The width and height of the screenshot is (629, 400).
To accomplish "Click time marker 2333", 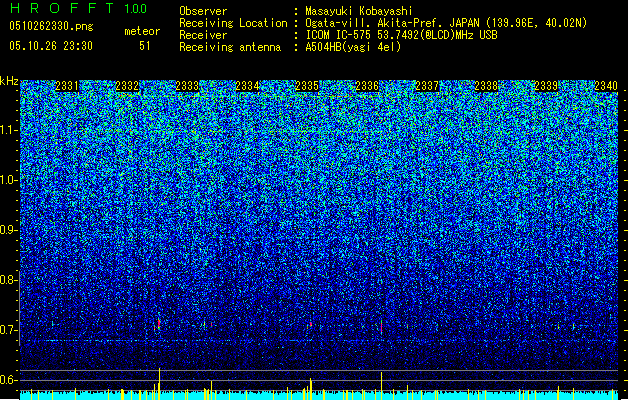I will point(187,86).
